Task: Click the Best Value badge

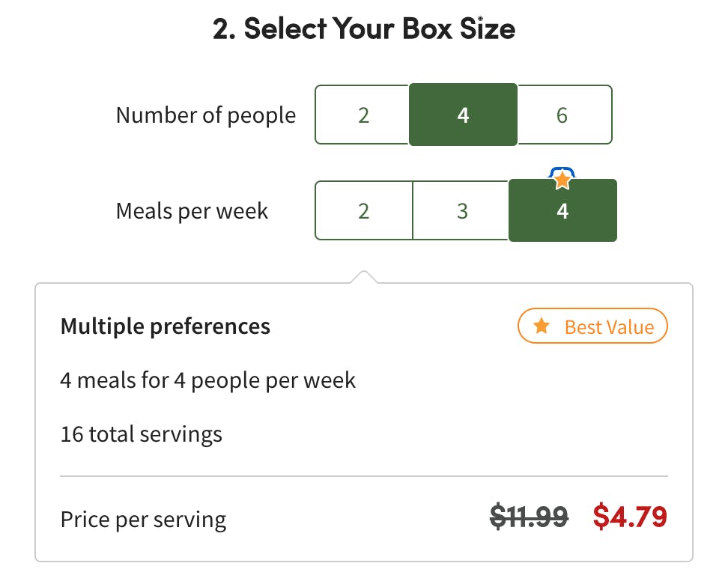Action: coord(592,326)
